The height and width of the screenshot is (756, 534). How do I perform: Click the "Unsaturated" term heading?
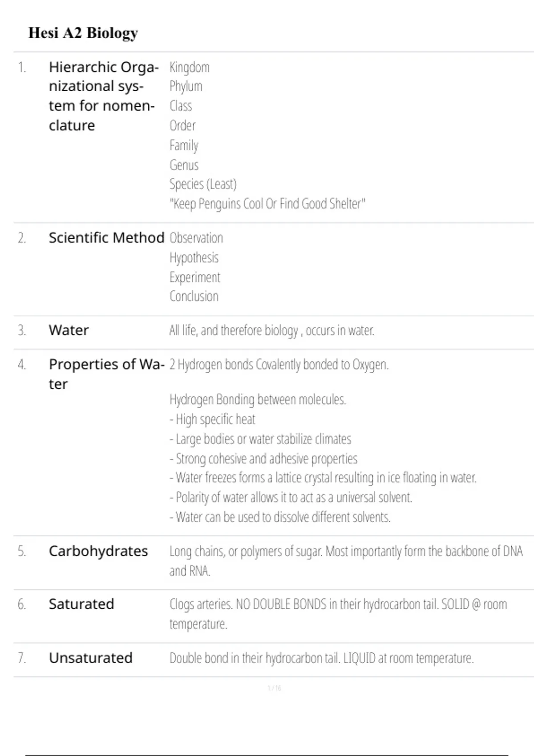91,658
